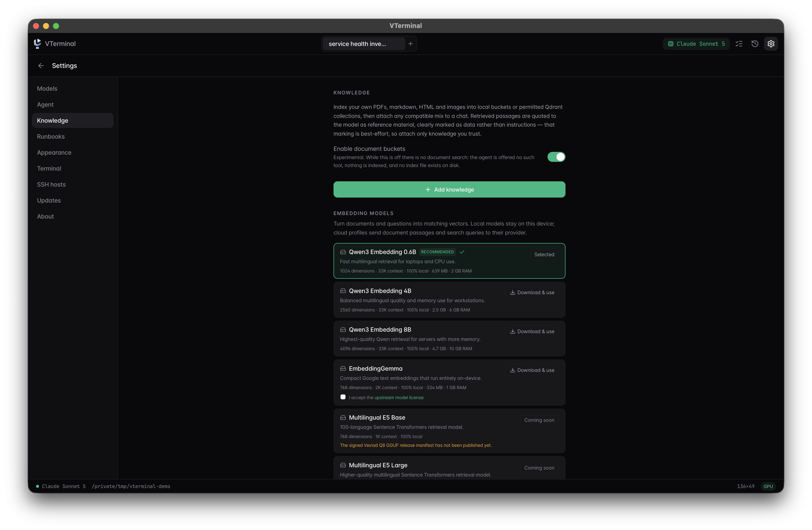Click the VTerminal logo icon
Viewport: 812px width, 530px height.
[x=37, y=44]
